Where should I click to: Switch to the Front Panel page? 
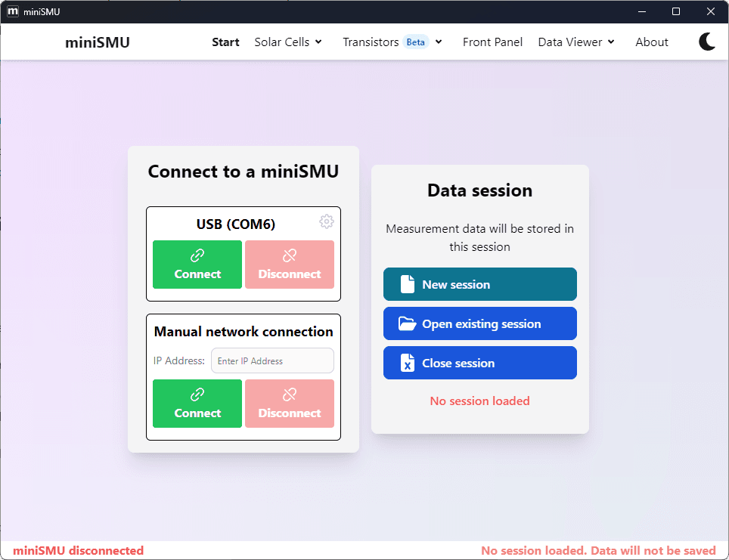pyautogui.click(x=492, y=42)
